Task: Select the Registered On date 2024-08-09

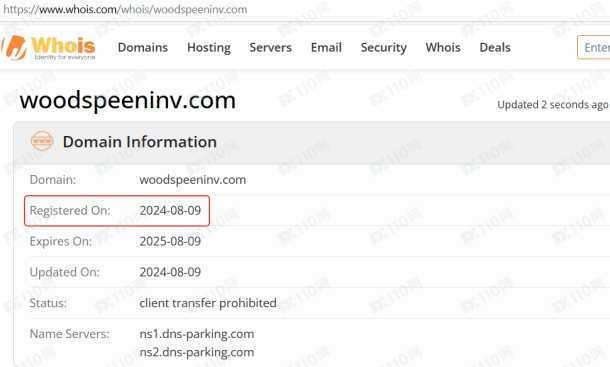Action: [x=170, y=211]
